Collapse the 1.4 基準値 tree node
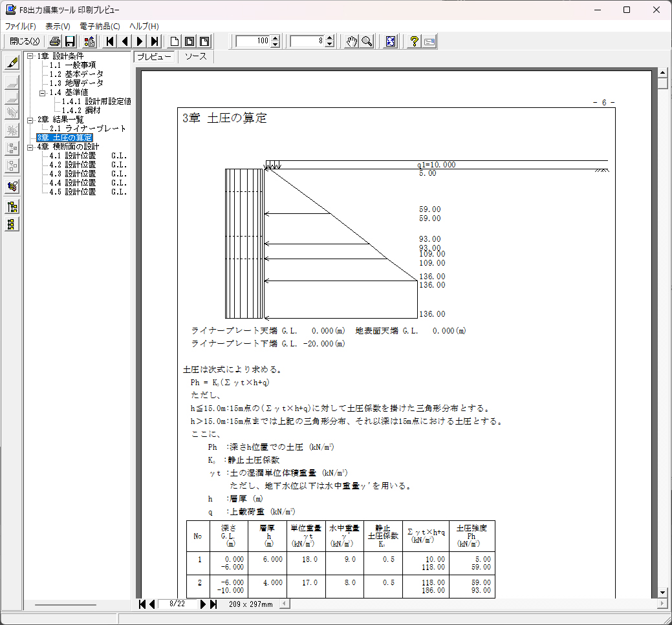The width and height of the screenshot is (672, 625). (43, 92)
